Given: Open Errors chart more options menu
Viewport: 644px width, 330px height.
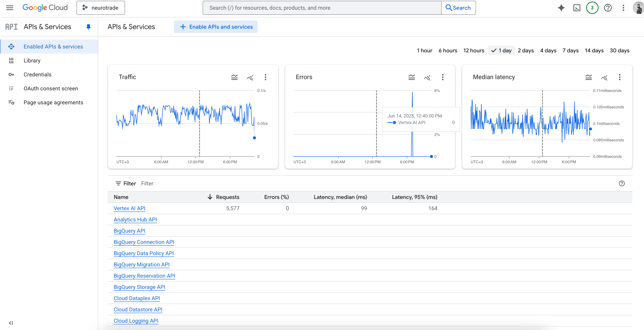Looking at the screenshot, I should [x=443, y=77].
